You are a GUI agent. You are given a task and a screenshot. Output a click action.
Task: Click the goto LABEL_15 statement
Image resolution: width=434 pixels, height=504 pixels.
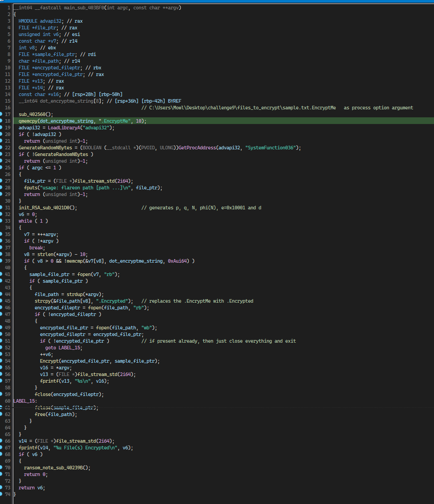[64, 348]
